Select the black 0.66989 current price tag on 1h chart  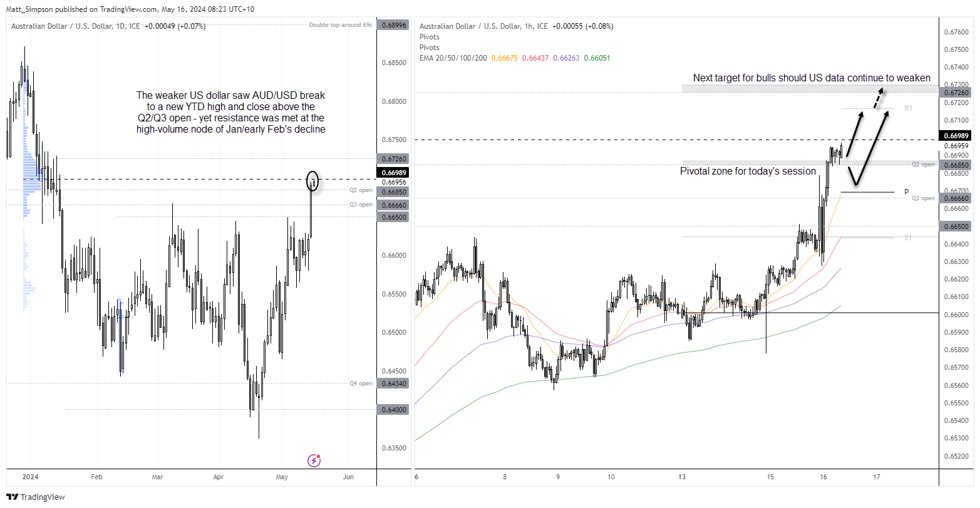click(x=956, y=136)
